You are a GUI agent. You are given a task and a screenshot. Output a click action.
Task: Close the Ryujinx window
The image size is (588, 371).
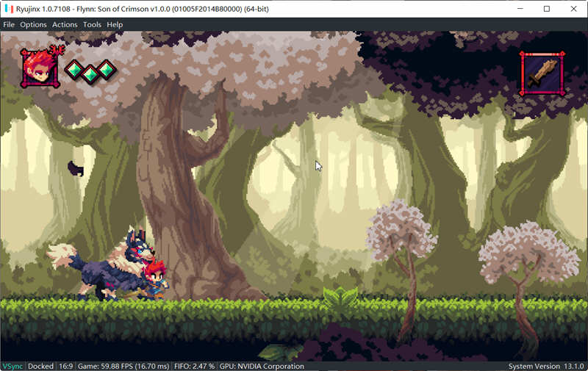tap(574, 9)
